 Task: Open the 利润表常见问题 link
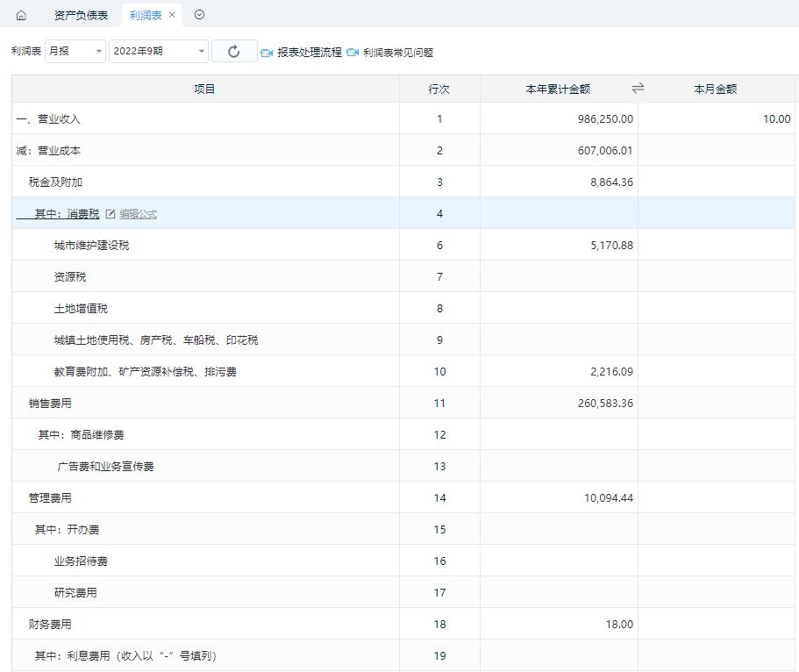398,53
